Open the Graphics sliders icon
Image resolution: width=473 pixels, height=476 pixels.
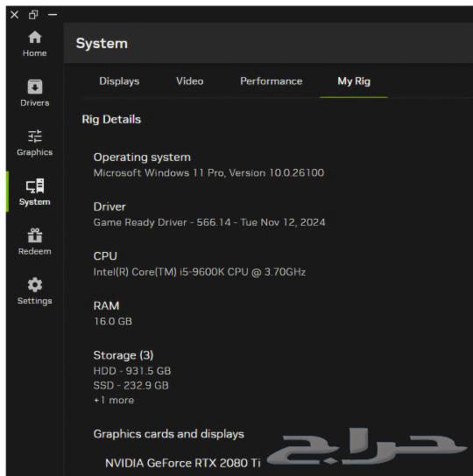point(35,136)
